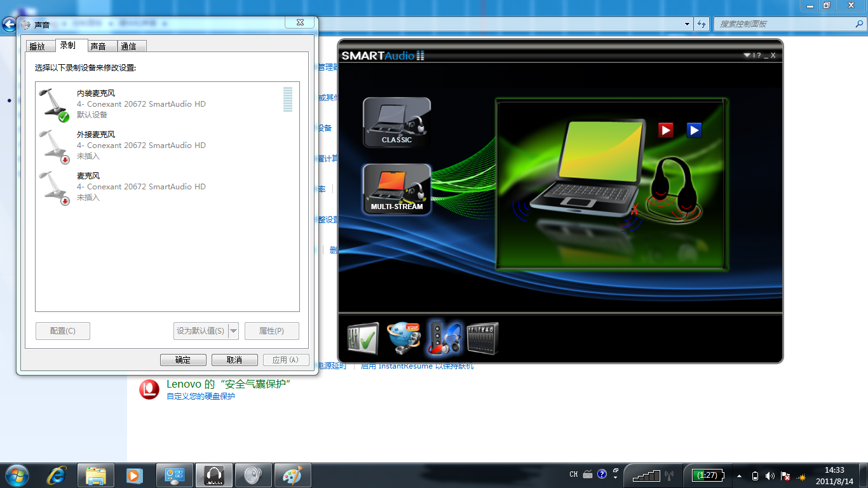This screenshot has width=868, height=488.
Task: Show hidden tray icons arrow
Action: coord(740,476)
